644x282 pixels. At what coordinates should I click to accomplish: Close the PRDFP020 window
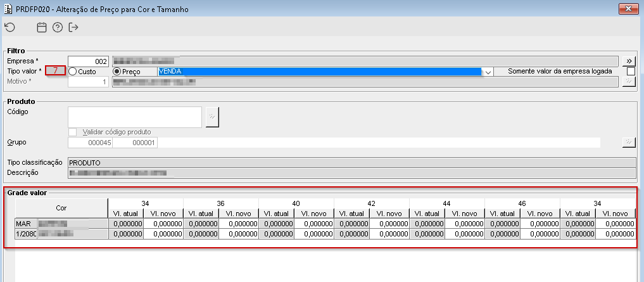click(x=628, y=9)
